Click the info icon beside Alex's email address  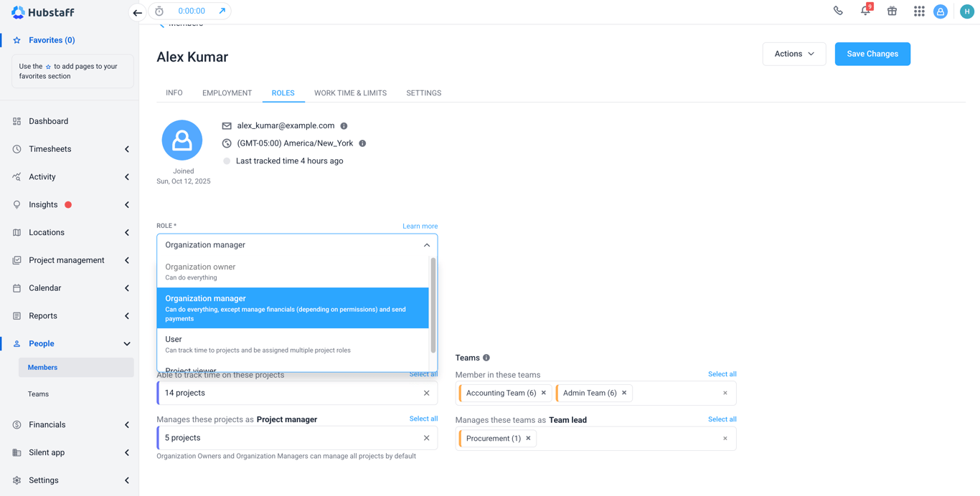pos(343,125)
